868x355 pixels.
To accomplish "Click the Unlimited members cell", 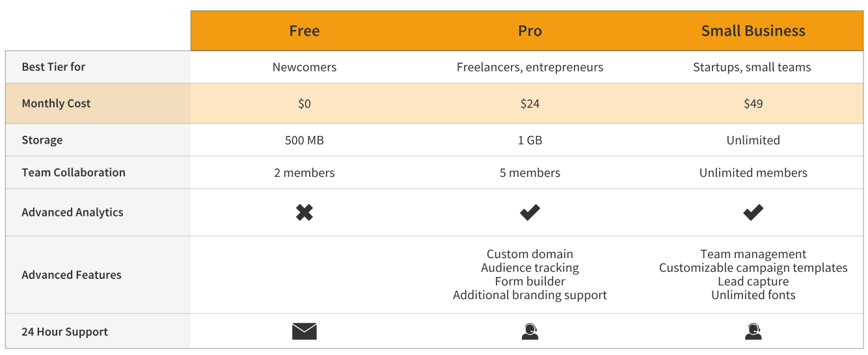I will point(753,173).
